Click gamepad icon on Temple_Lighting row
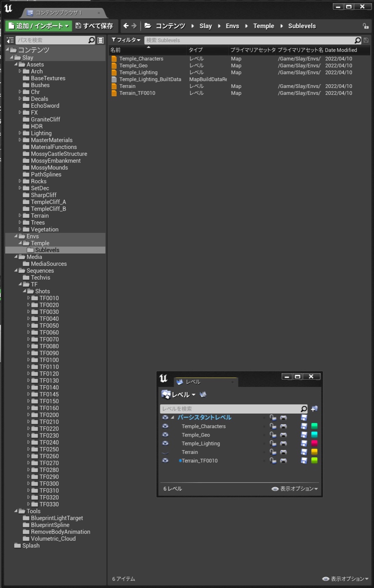 [284, 444]
